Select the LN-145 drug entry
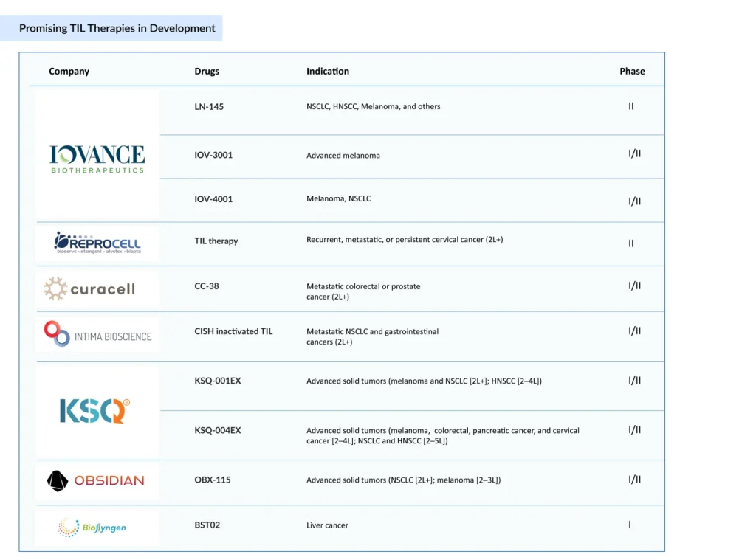Screen dimensions: 756x560 (x=209, y=106)
